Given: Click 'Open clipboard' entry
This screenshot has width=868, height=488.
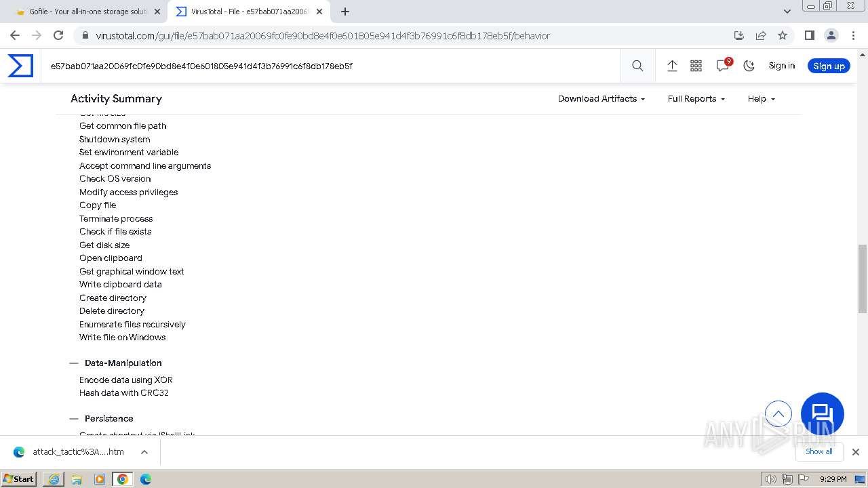Looking at the screenshot, I should pos(111,258).
